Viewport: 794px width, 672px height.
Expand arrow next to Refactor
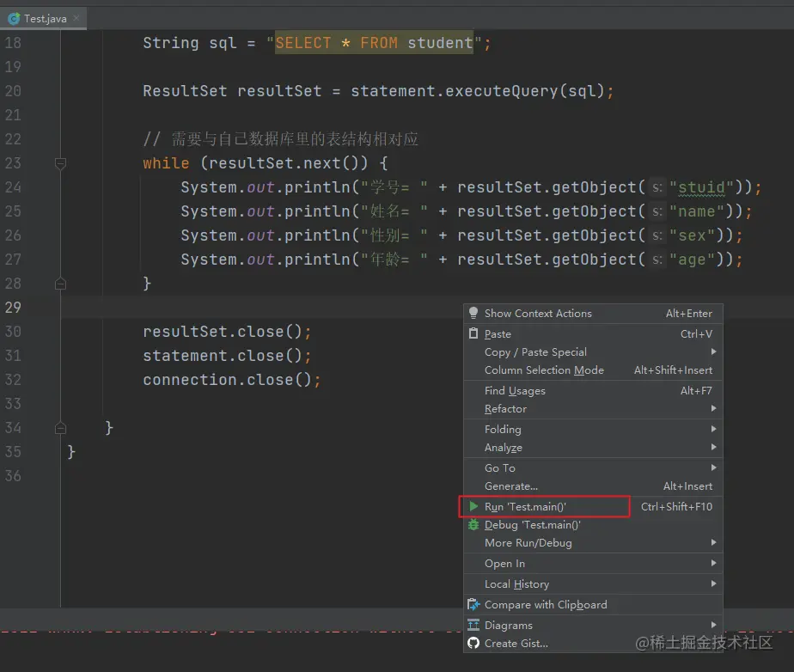(713, 408)
